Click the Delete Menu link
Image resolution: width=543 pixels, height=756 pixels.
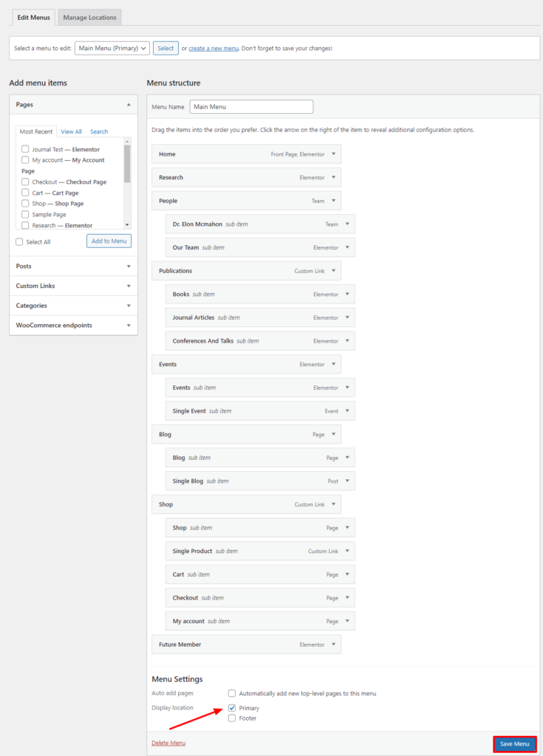tap(168, 743)
